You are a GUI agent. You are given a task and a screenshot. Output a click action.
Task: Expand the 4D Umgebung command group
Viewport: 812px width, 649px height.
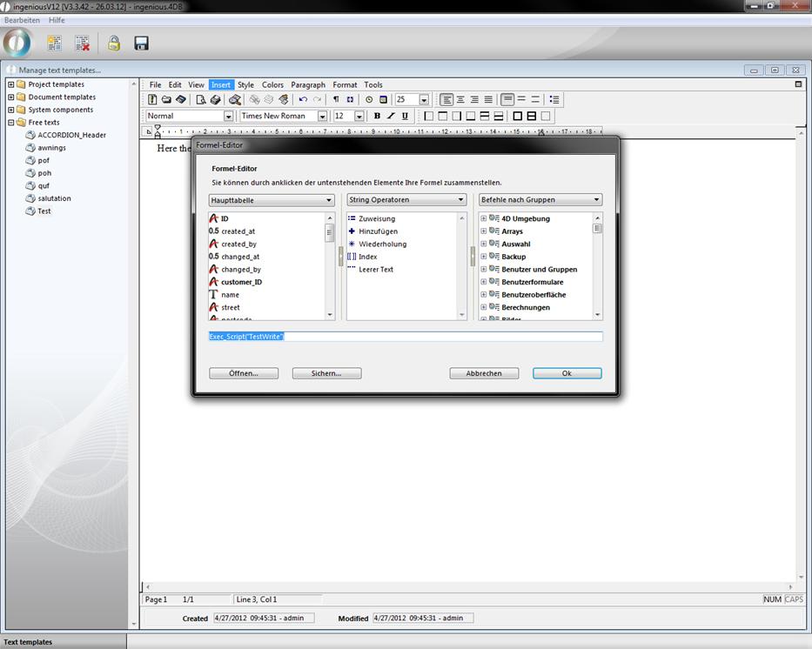pyautogui.click(x=484, y=219)
